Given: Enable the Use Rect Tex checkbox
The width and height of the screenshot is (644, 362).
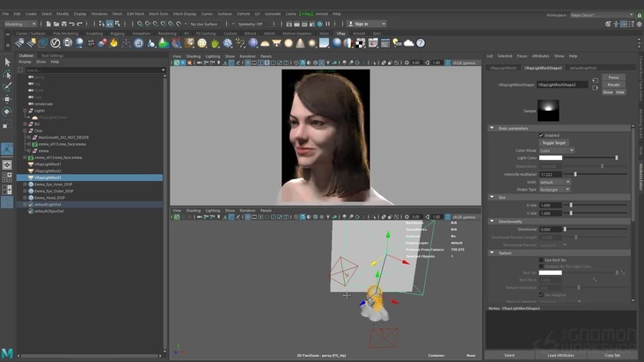Looking at the screenshot, I should pos(541,260).
